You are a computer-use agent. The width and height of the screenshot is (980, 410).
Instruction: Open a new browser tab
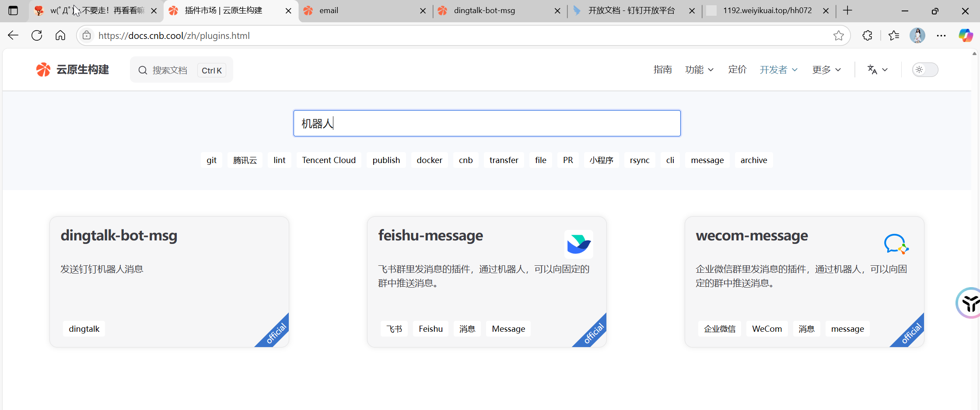tap(847, 10)
